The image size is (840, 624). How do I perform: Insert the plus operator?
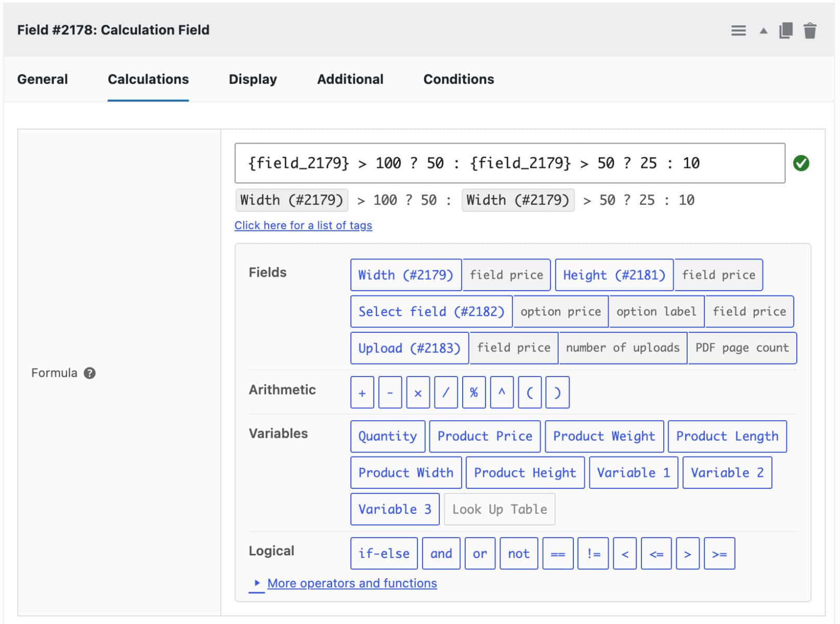tap(362, 393)
